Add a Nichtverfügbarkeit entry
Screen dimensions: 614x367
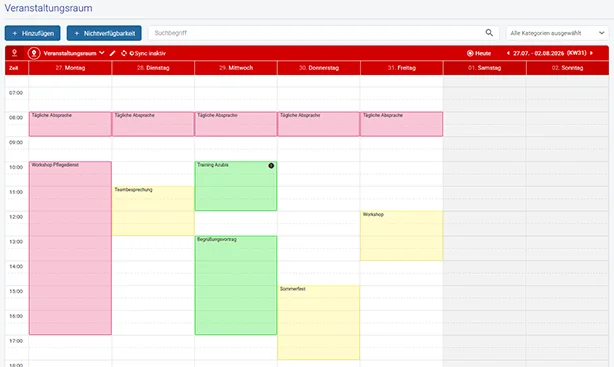click(x=104, y=33)
